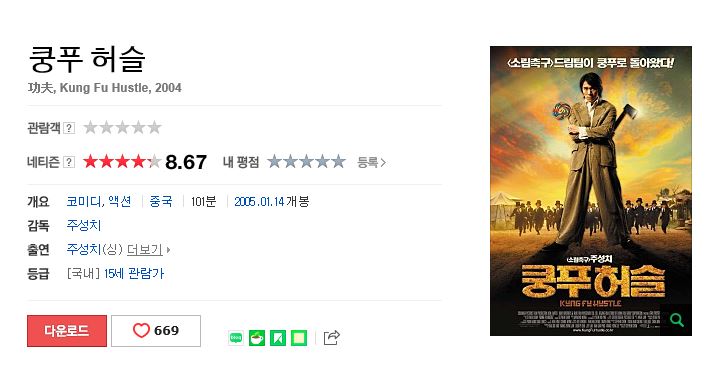Click magnifier icon on poster corner
The width and height of the screenshot is (726, 391).
[676, 320]
